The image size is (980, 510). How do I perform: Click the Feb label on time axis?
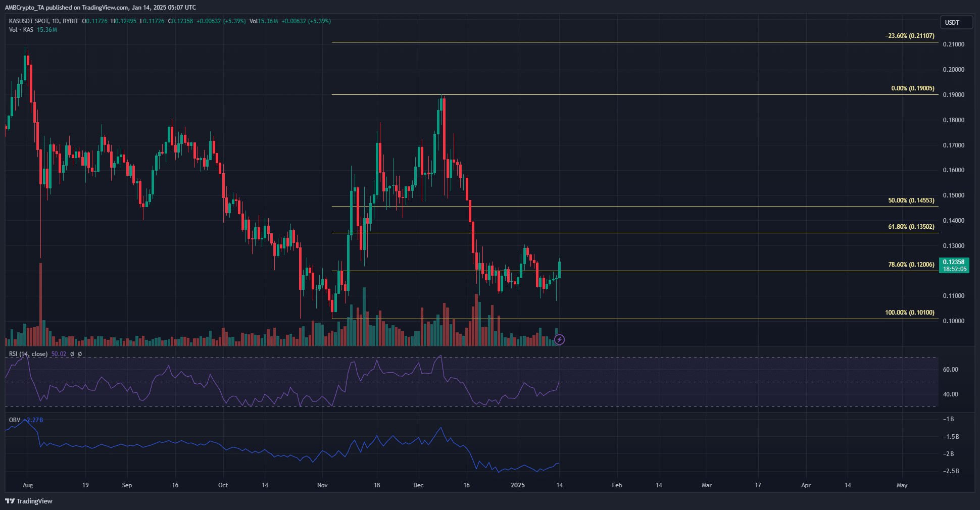[x=617, y=485]
